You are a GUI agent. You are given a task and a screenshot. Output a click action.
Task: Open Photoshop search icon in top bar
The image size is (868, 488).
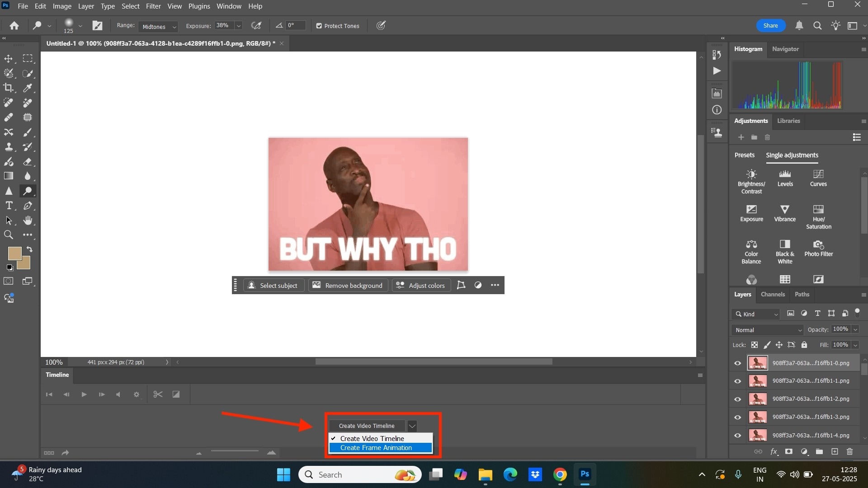click(x=817, y=26)
